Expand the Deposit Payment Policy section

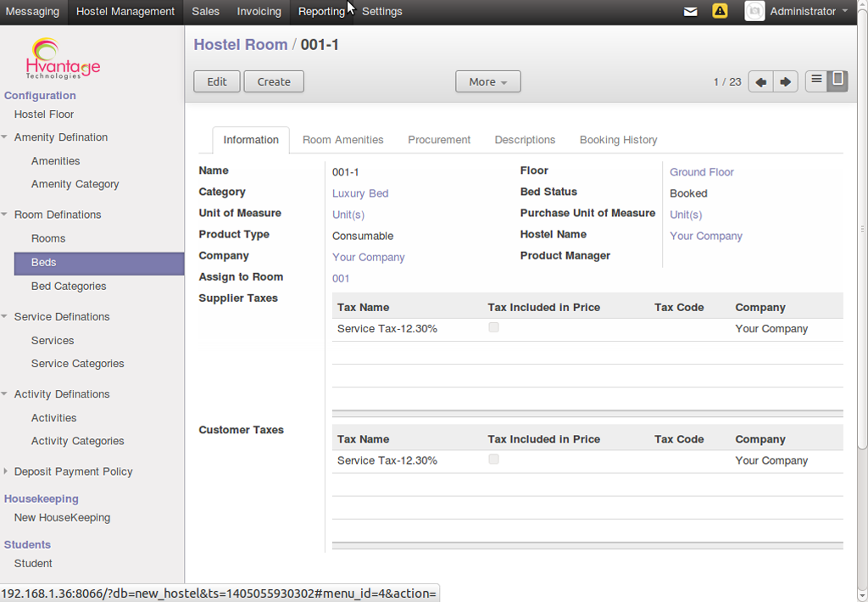(x=5, y=471)
